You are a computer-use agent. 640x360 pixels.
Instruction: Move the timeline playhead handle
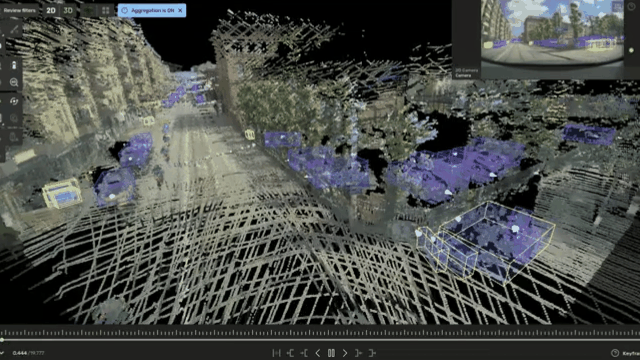[x=2, y=340]
